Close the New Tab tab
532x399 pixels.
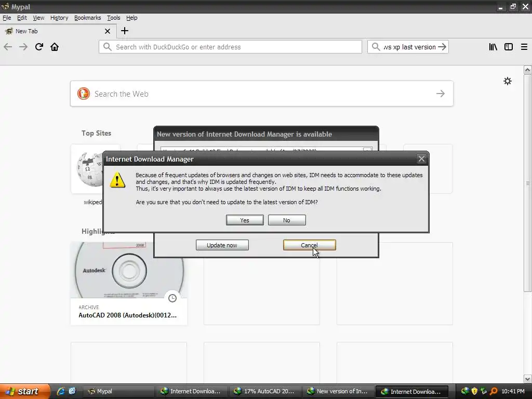[108, 31]
